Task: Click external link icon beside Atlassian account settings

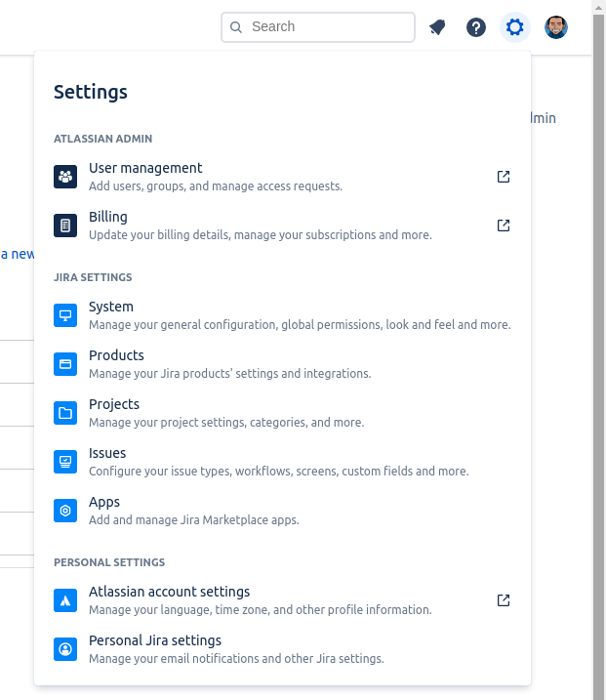Action: click(504, 600)
